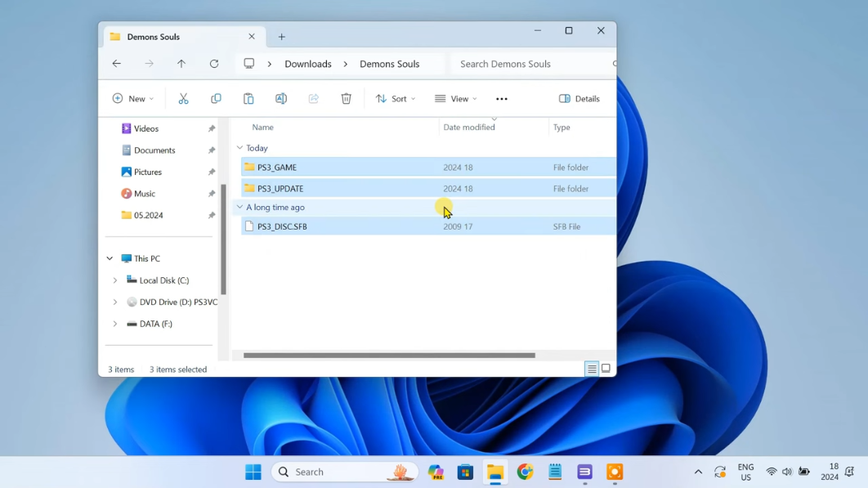Click the Share icon in toolbar
This screenshot has width=868, height=488.
point(314,99)
